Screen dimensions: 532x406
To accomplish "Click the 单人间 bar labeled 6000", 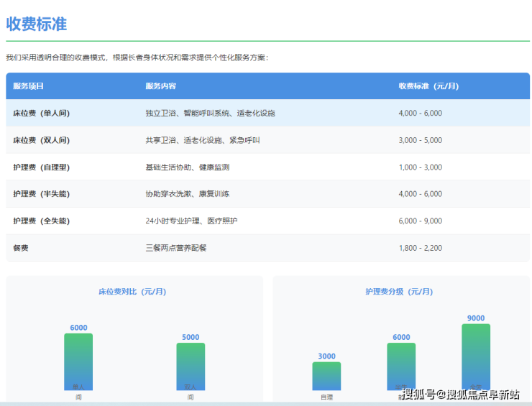I will pos(78,361).
